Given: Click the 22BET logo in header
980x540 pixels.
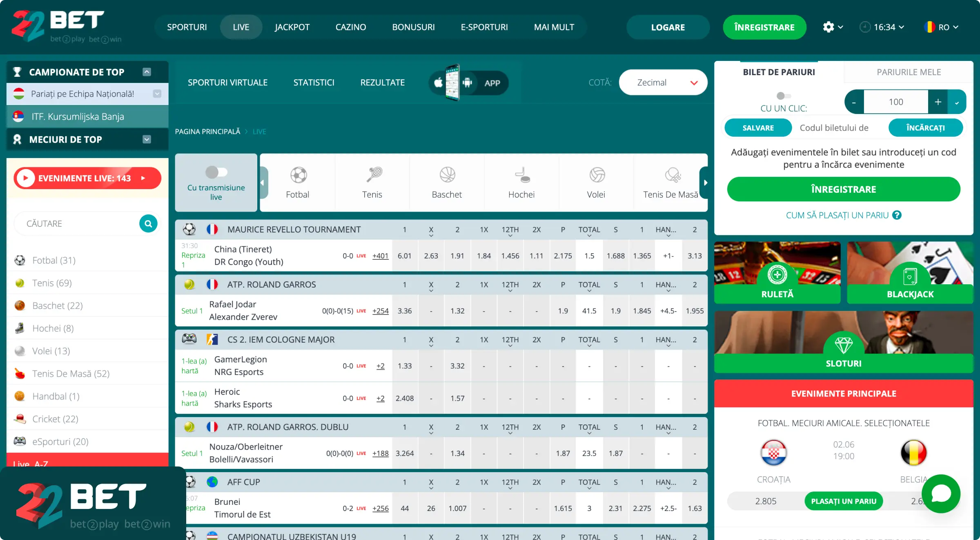Looking at the screenshot, I should coord(67,27).
